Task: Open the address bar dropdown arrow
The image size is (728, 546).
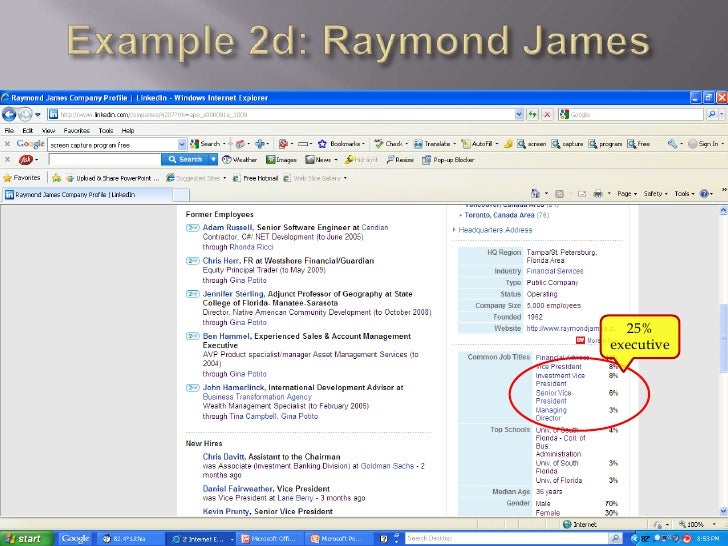Action: [519, 114]
